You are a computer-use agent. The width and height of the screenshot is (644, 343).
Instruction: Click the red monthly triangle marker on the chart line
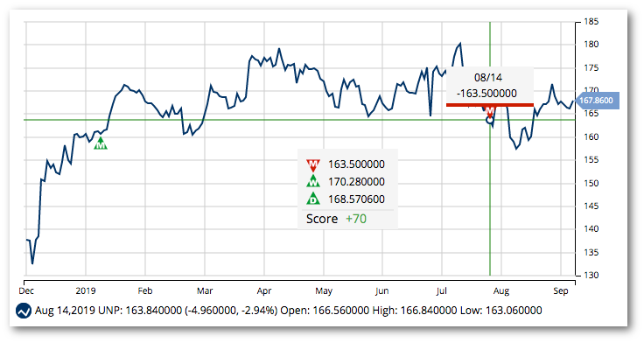490,111
